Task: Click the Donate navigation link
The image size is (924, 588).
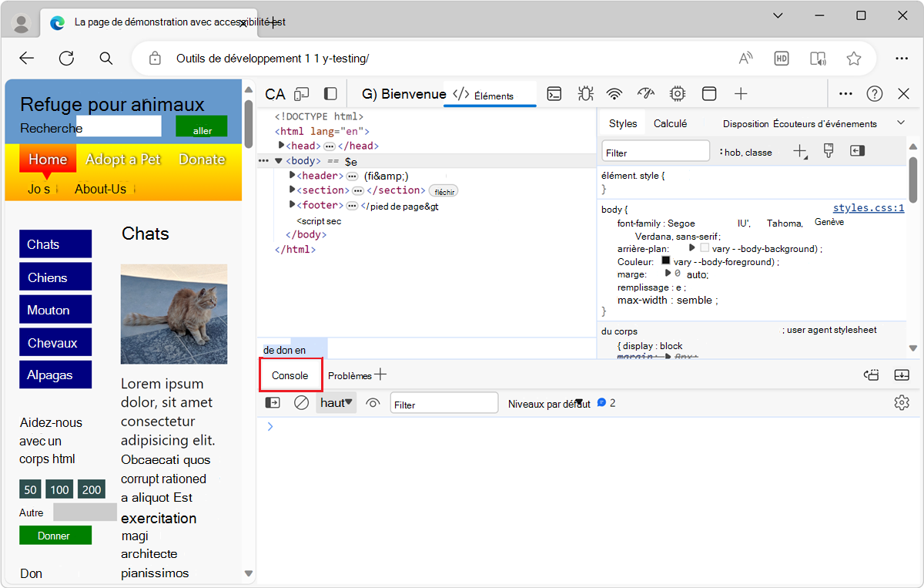Action: (202, 159)
